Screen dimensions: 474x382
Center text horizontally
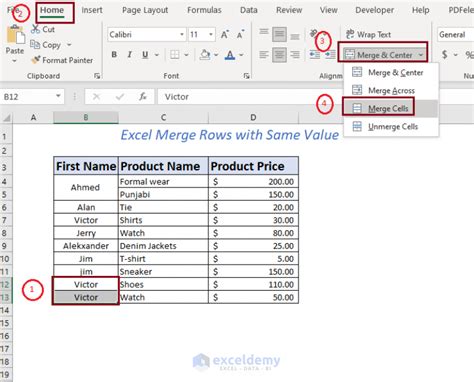click(x=279, y=54)
